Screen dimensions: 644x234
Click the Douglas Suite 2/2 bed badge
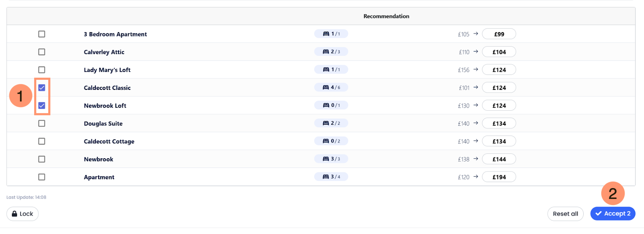click(331, 123)
